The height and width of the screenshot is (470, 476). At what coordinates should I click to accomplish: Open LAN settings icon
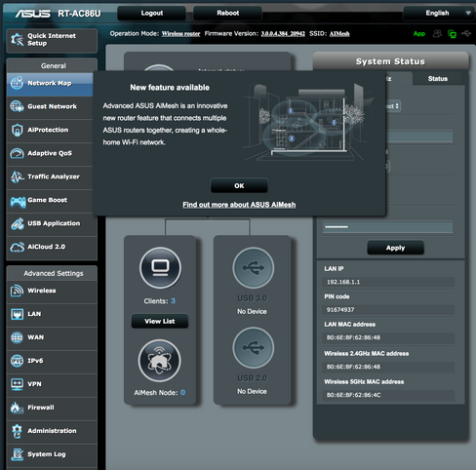[17, 314]
